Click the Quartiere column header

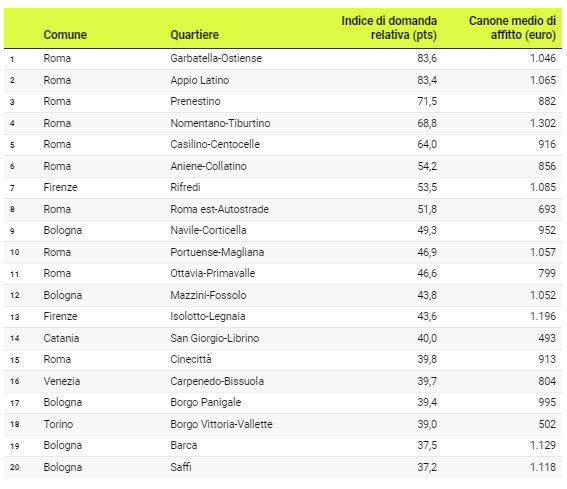click(x=195, y=35)
